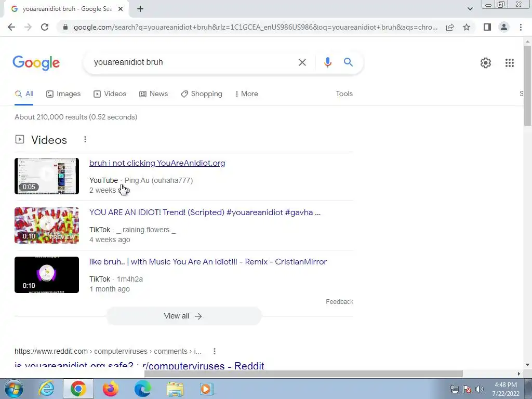This screenshot has height=399, width=532.
Task: Switch to the Images tab
Action: point(63,94)
